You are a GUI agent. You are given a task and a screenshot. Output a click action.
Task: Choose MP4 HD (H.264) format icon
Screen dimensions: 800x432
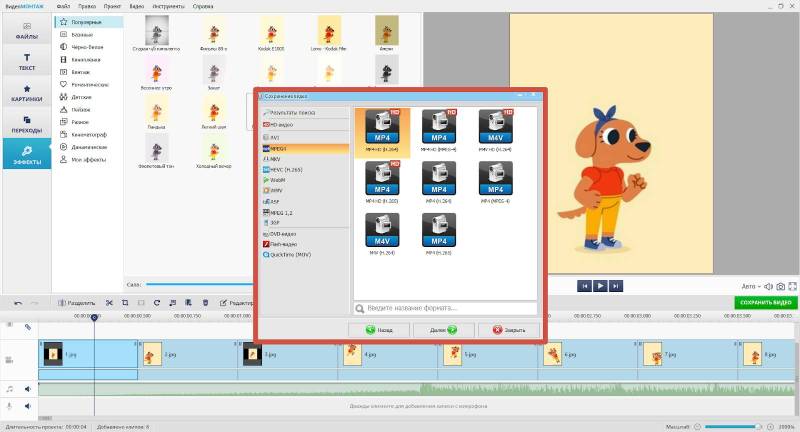(382, 131)
